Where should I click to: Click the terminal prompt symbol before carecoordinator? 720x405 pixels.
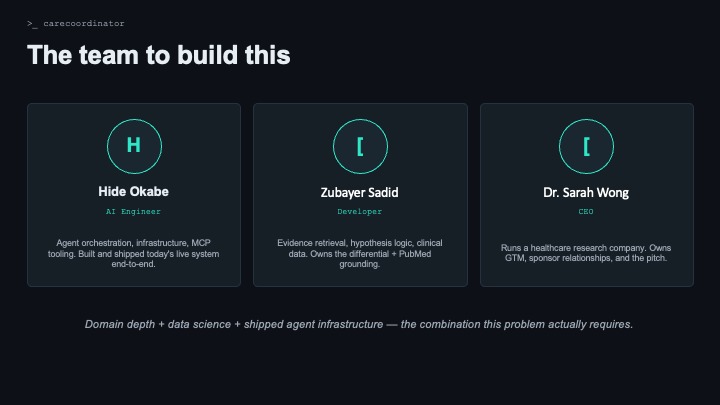(32, 23)
